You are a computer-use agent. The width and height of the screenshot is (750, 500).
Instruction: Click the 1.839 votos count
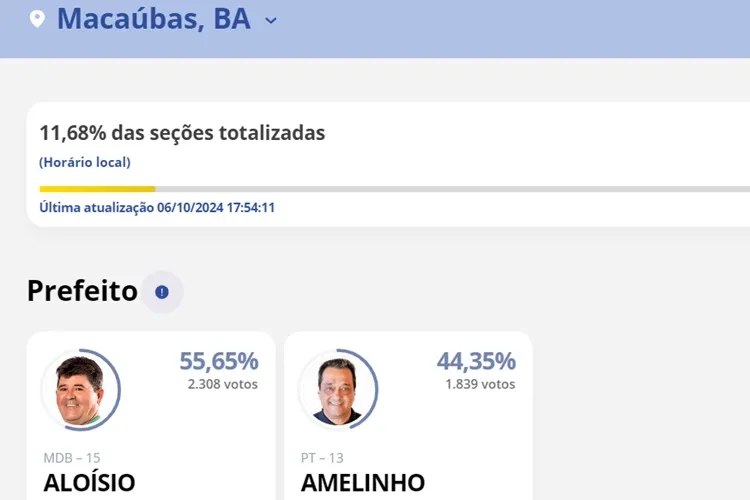coord(480,384)
